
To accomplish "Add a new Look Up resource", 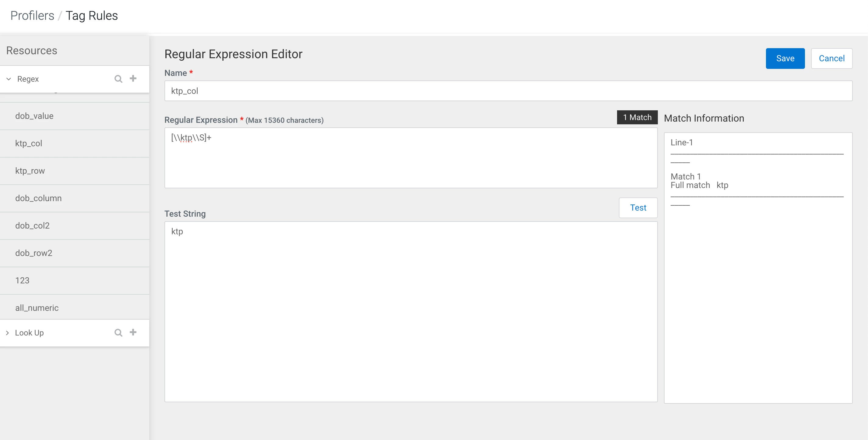I will [x=133, y=332].
